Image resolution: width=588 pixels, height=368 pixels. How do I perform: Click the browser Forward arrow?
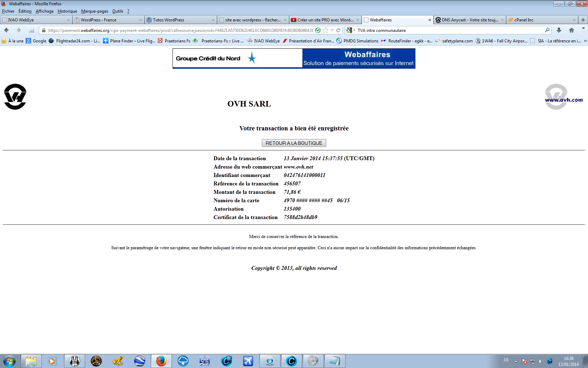pos(19,30)
